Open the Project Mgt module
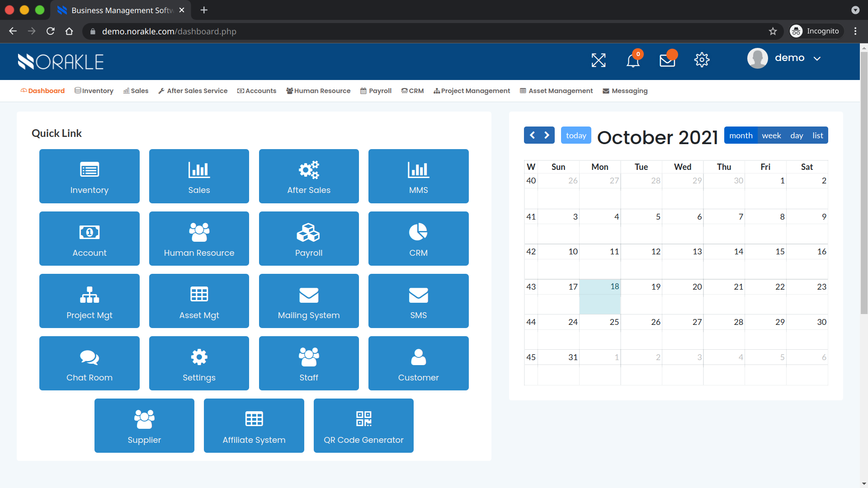The height and width of the screenshot is (488, 868). [x=89, y=301]
